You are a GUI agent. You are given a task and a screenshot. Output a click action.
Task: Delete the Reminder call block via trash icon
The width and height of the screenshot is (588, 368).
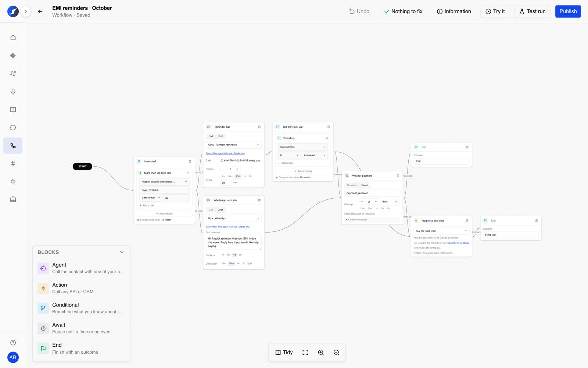[259, 127]
